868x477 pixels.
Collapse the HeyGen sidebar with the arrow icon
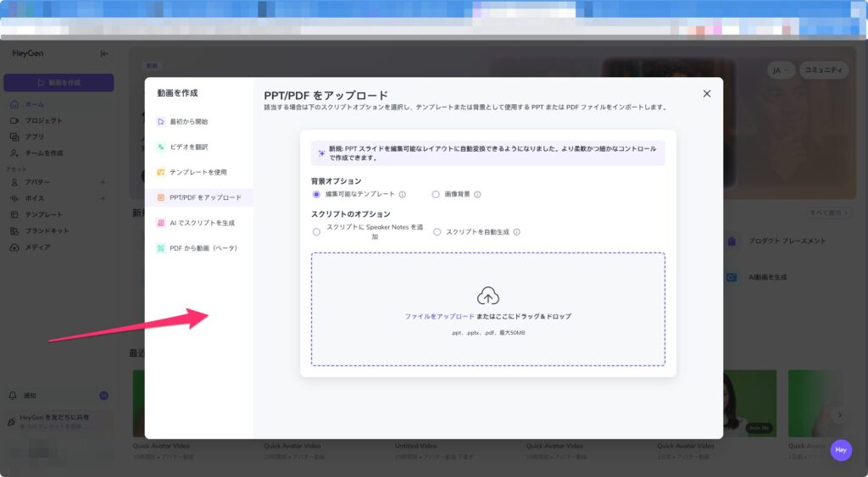104,53
